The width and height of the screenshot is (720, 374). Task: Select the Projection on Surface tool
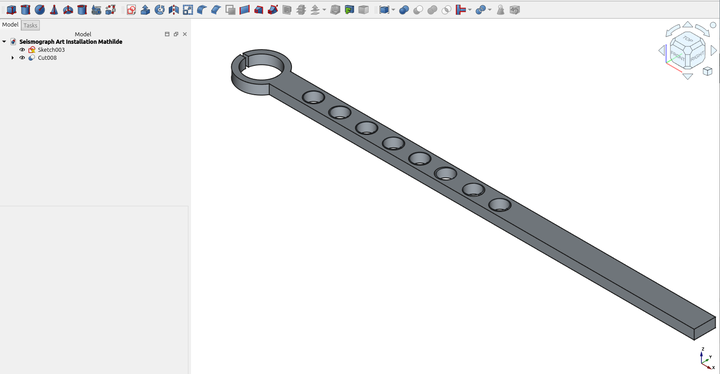pyautogui.click(x=349, y=10)
